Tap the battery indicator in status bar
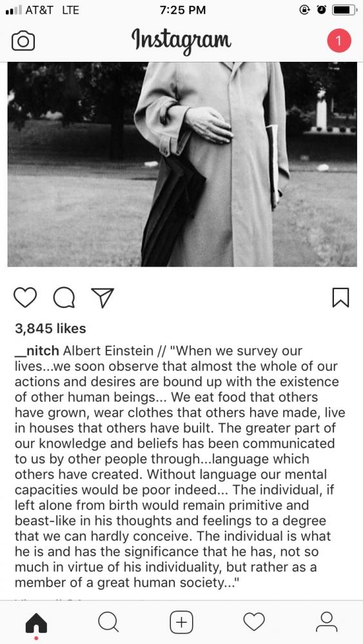 (344, 10)
